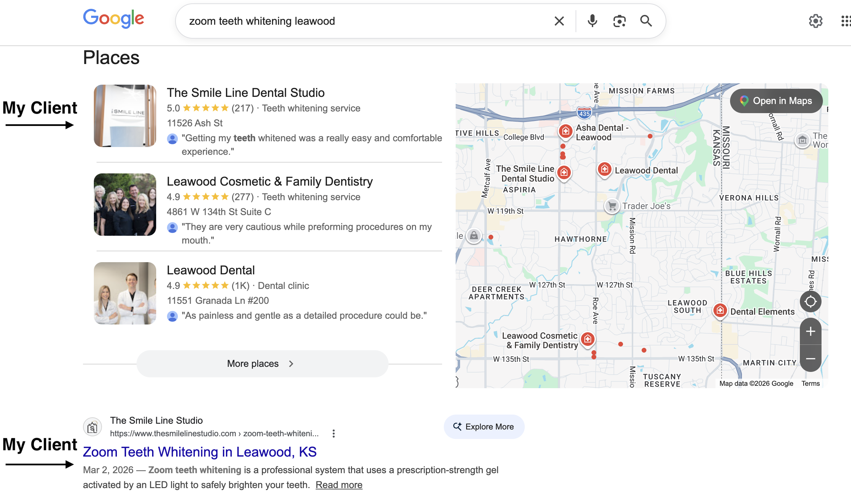The width and height of the screenshot is (851, 504).
Task: Open the three-dot menu for The Smile Line Studio result
Action: click(333, 434)
